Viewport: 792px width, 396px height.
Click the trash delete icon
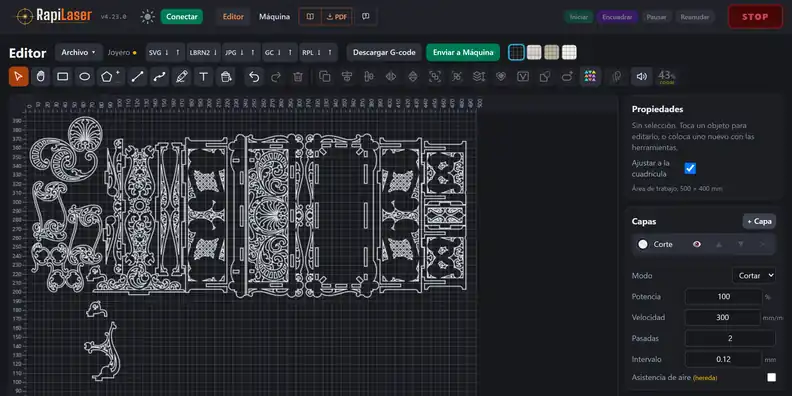298,77
